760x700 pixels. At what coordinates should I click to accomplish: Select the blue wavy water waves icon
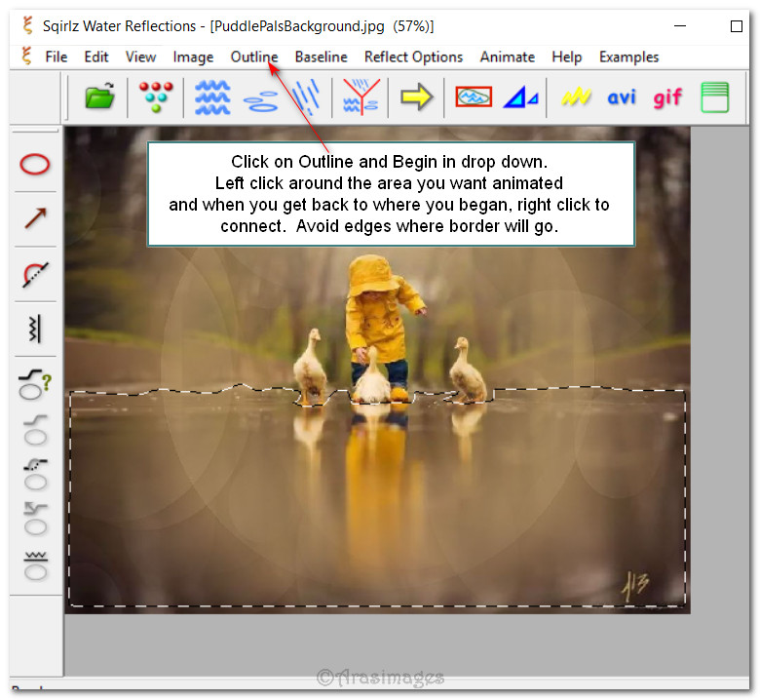[x=212, y=97]
